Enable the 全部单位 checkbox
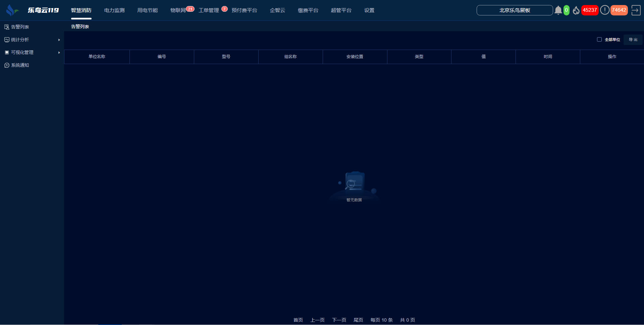The image size is (644, 325). coord(599,40)
